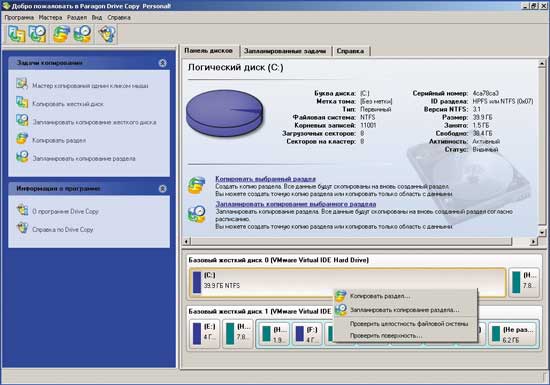Select the (E:) partition on disk 1
Viewport: 550px width, 385px height.
coord(204,334)
